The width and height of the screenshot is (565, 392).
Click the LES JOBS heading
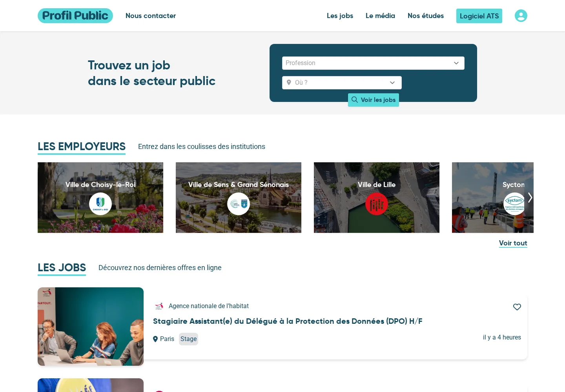pyautogui.click(x=62, y=268)
